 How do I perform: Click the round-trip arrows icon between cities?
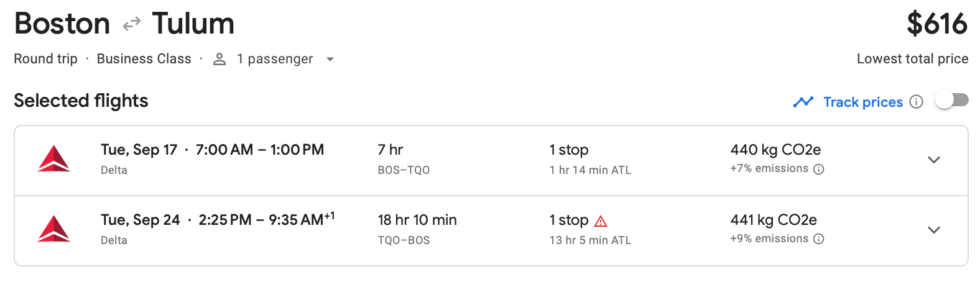[x=131, y=24]
